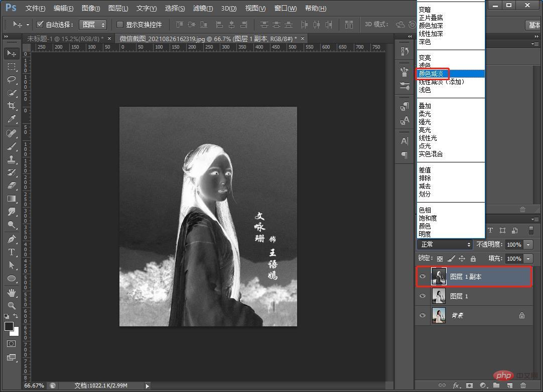The height and width of the screenshot is (392, 543).
Task: Open the 基本 workspace switcher
Action: click(533, 25)
